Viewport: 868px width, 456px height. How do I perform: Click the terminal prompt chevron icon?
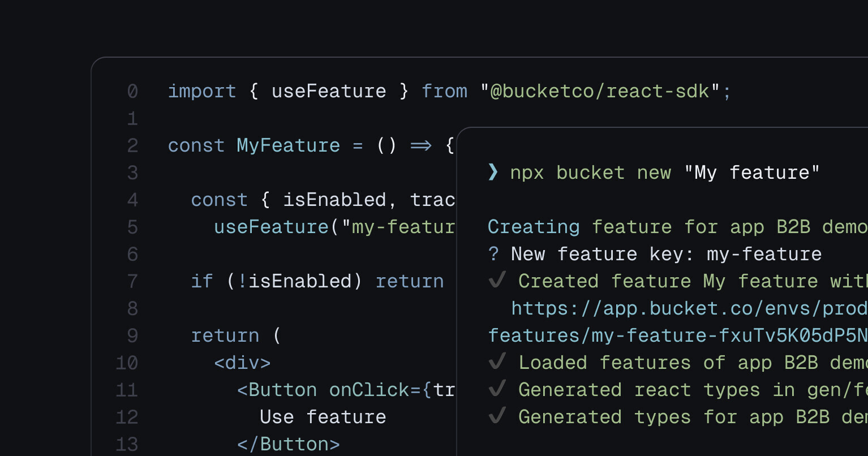493,172
